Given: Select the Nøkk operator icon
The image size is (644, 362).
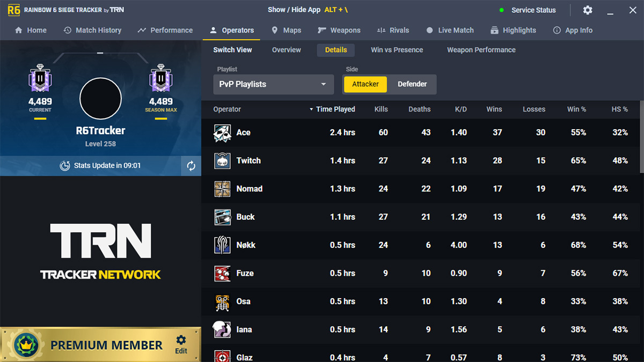Looking at the screenshot, I should tap(222, 245).
